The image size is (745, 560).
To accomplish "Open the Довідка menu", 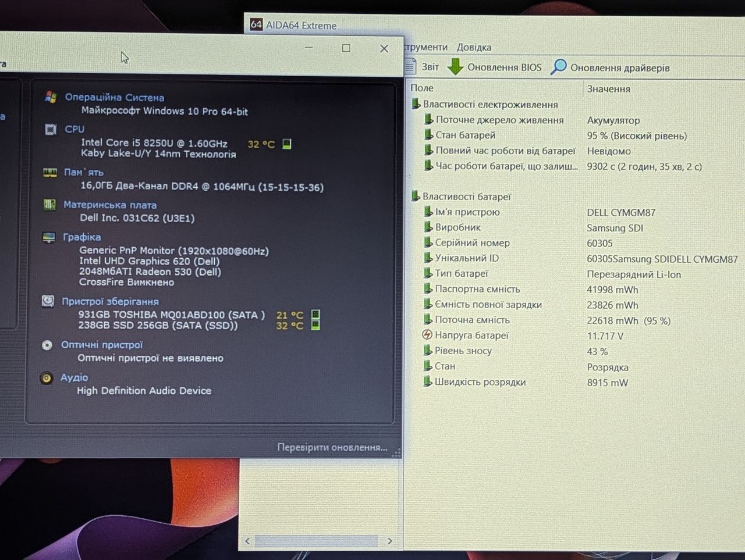I will [474, 47].
